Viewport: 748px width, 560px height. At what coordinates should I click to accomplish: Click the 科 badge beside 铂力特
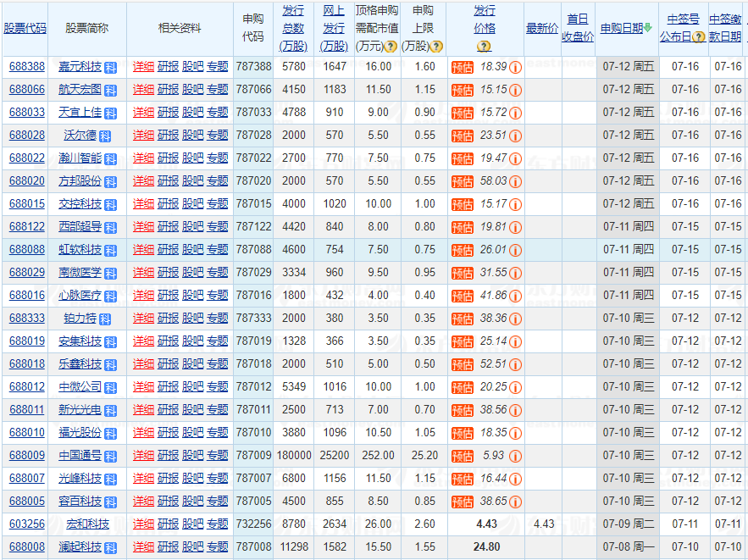105,319
